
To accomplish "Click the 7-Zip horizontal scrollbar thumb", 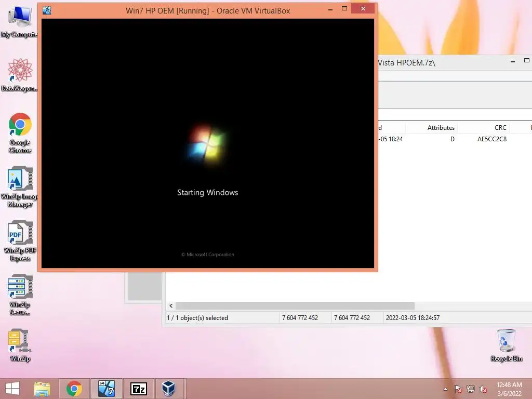I will pos(295,305).
